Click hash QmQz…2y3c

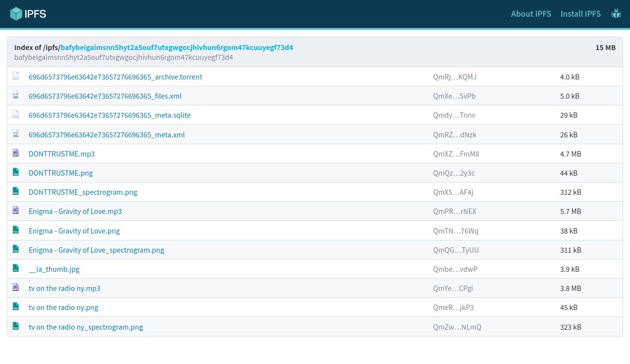click(x=454, y=173)
